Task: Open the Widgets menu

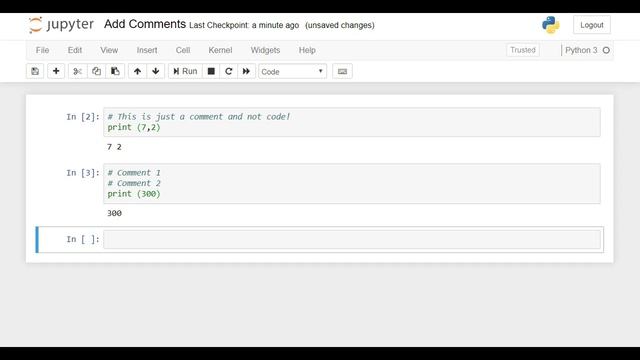Action: pyautogui.click(x=265, y=50)
